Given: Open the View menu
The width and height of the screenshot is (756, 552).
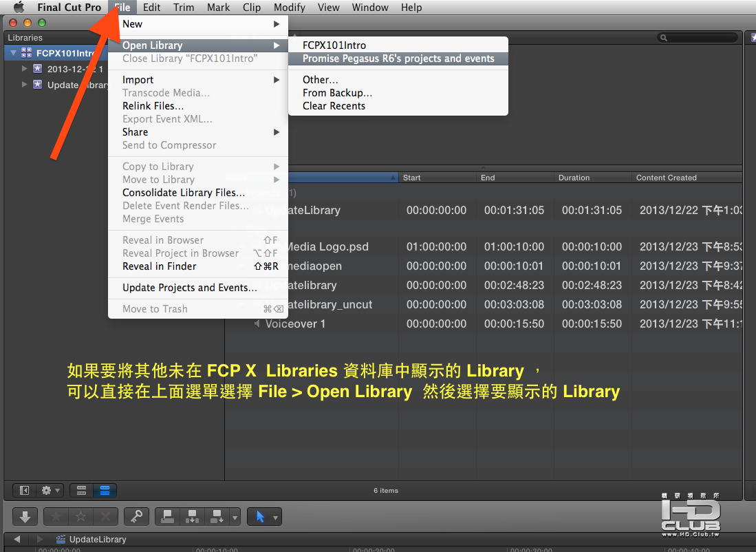Looking at the screenshot, I should 328,8.
